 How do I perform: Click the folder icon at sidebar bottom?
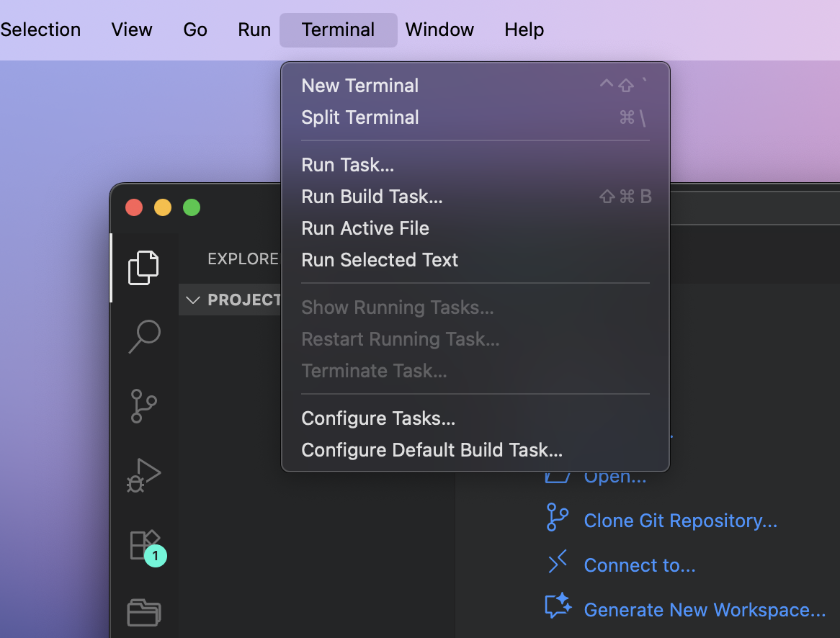click(x=143, y=613)
